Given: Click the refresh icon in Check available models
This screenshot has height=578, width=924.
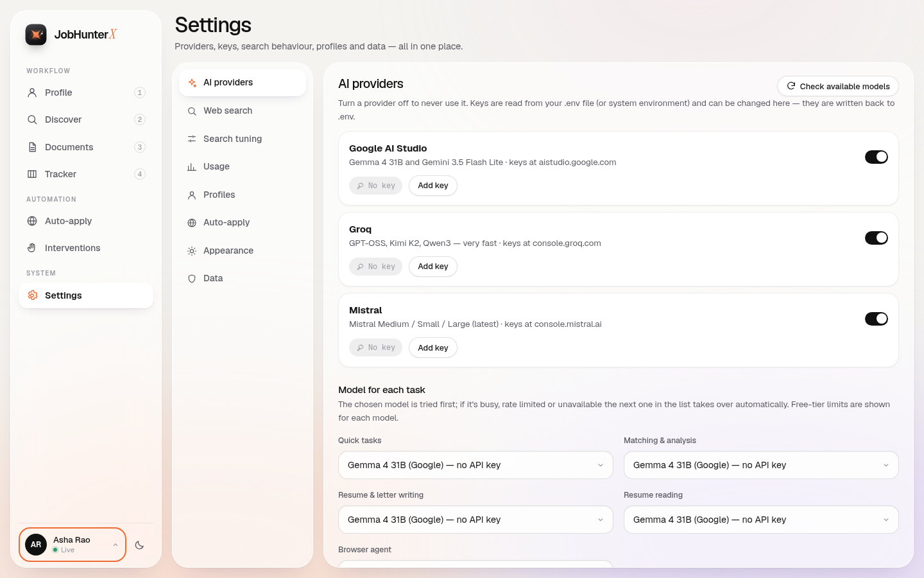Looking at the screenshot, I should (x=791, y=86).
